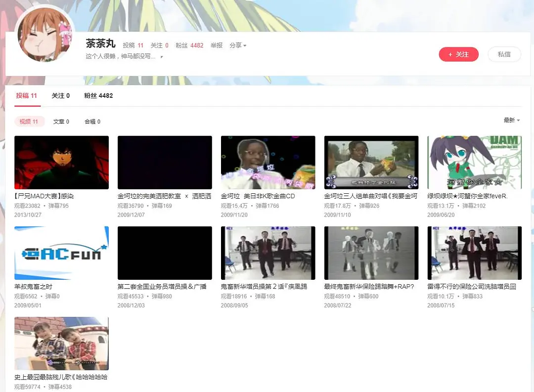Follow user with the red 关注 button
The image size is (534, 392).
458,54
